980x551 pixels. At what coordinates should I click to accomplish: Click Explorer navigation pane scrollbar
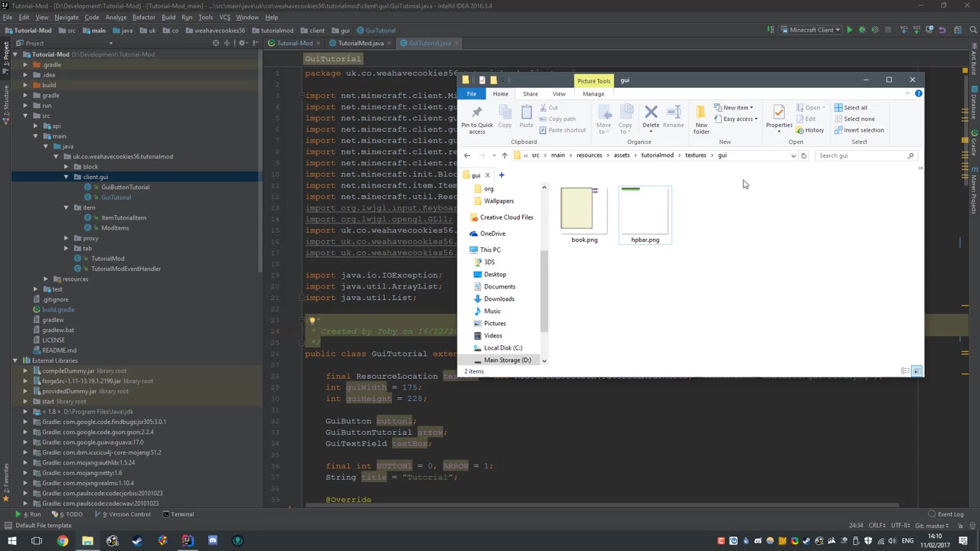544,291
